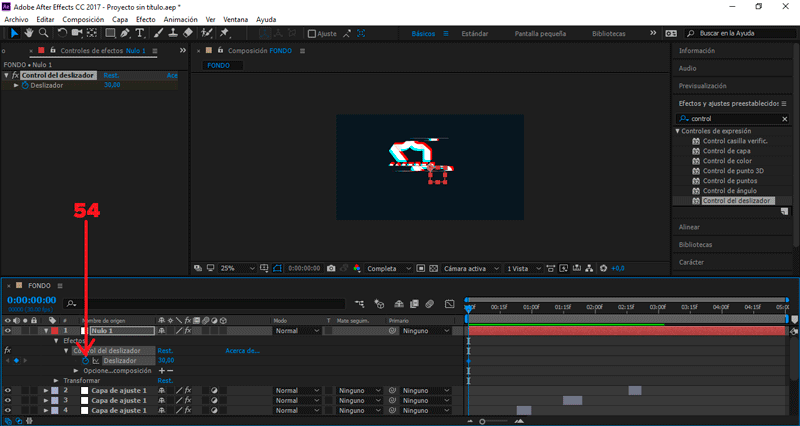The height and width of the screenshot is (426, 800).
Task: Enable motion blur for the composition
Action: tap(429, 304)
